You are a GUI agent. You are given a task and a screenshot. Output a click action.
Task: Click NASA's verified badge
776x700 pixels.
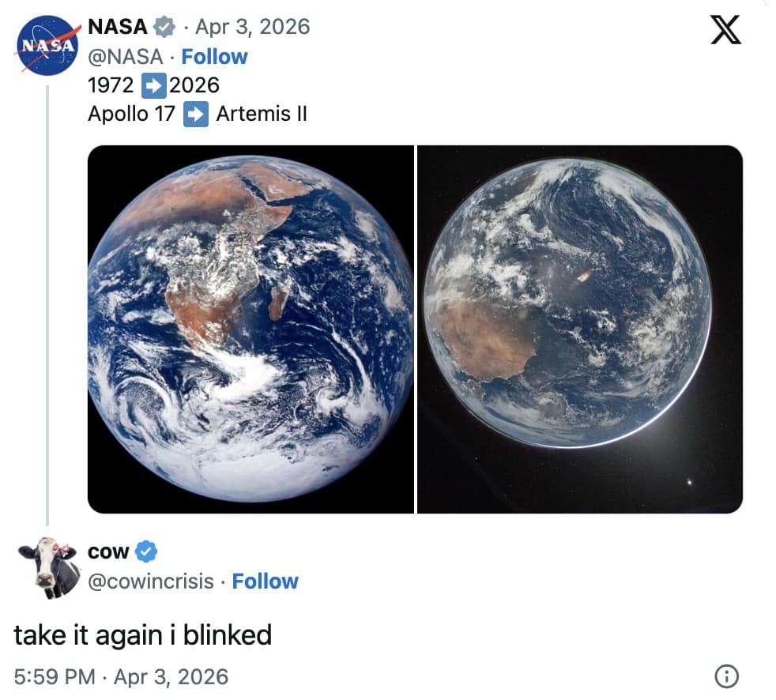pyautogui.click(x=164, y=27)
